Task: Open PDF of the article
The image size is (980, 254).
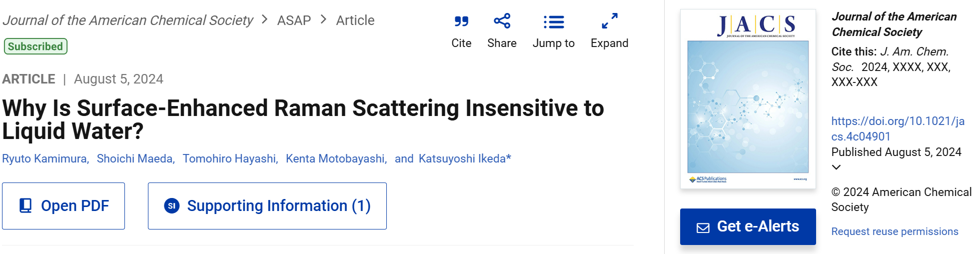Action: point(63,206)
